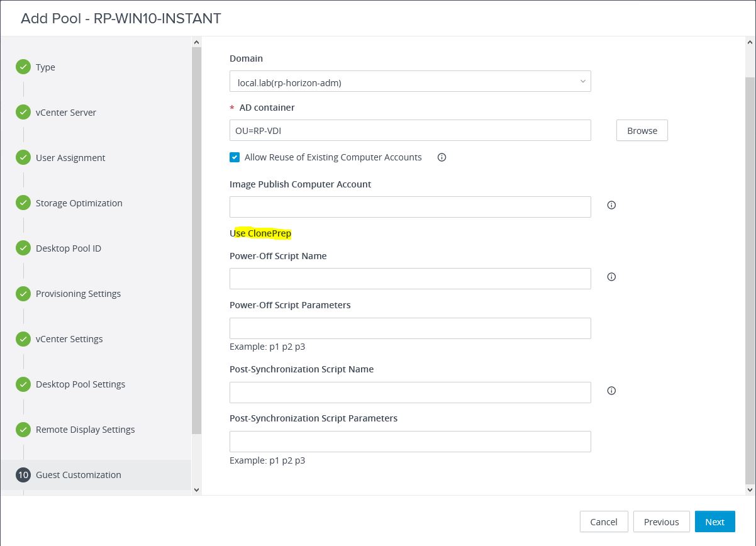Click the green checkmark icon for Type step

coord(23,67)
